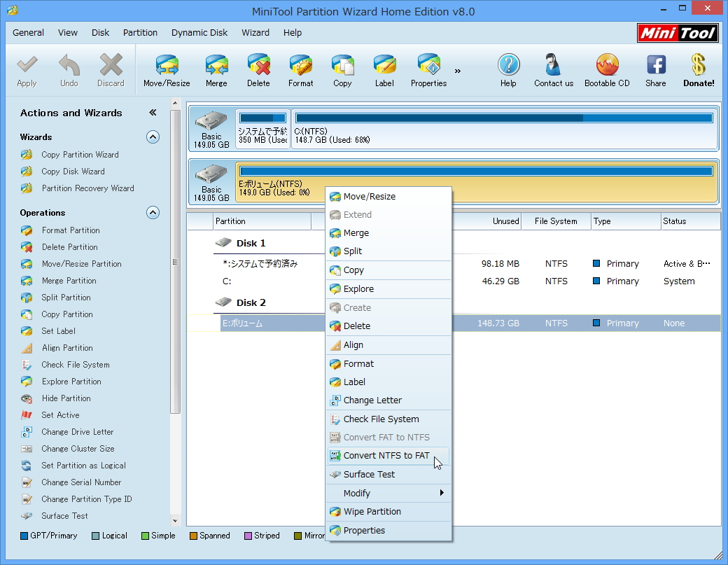The image size is (728, 565).
Task: Click Set Active operation
Action: (60, 415)
